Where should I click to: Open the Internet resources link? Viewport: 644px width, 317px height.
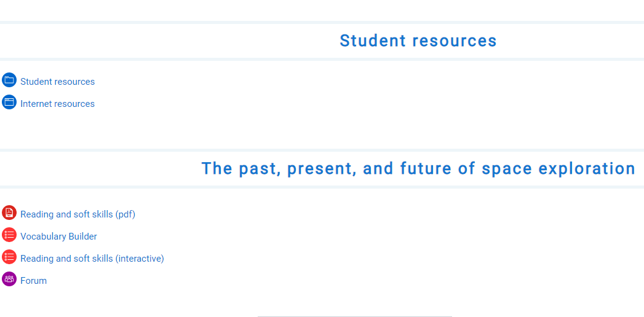pos(57,104)
